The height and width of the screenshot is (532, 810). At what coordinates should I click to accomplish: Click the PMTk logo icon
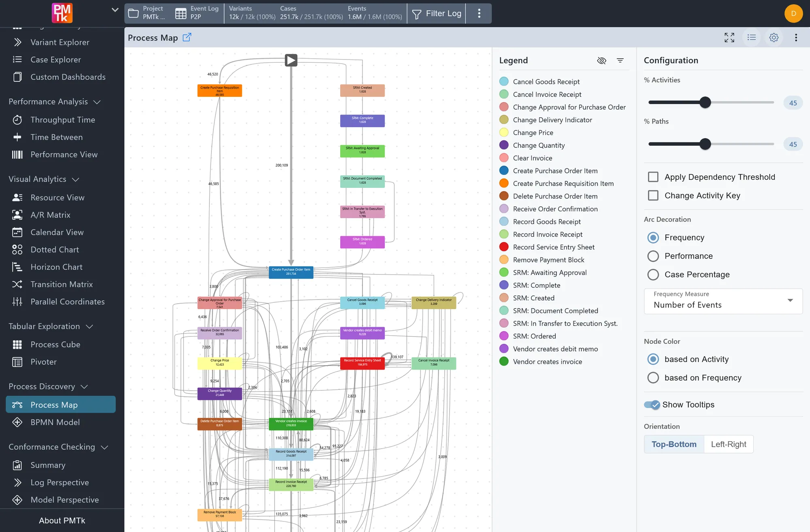tap(62, 13)
